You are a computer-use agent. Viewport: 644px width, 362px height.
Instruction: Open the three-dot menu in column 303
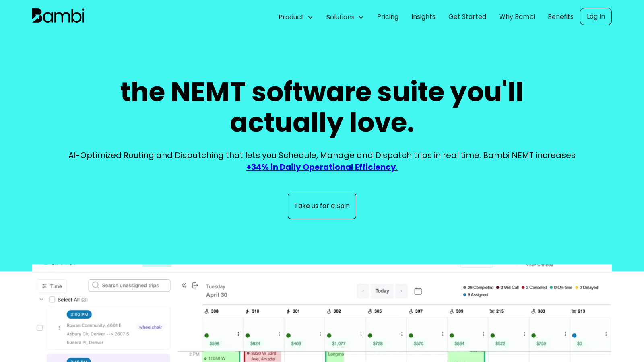coord(565,334)
